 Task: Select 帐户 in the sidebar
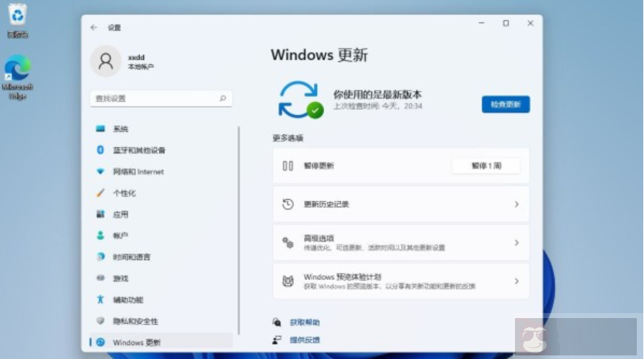tap(160, 236)
